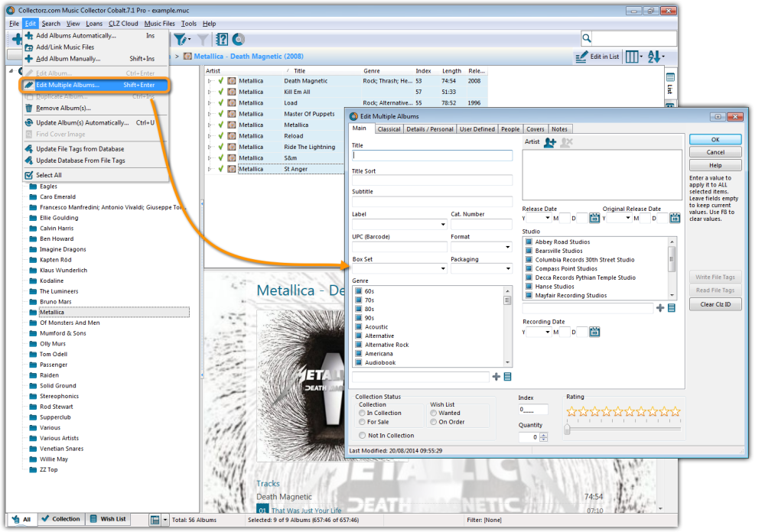765x532 pixels.
Task: Click the Title input field
Action: point(432,156)
